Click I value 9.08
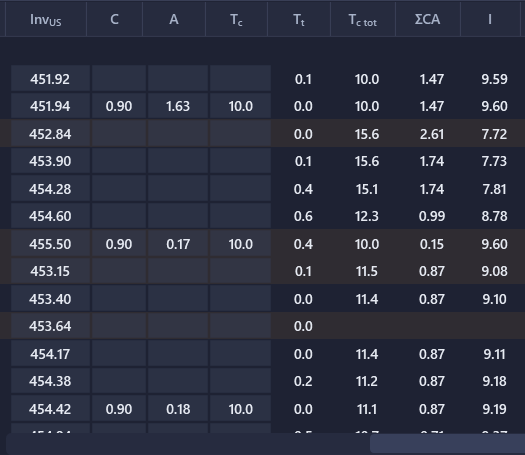This screenshot has height=455, width=525. pos(494,271)
